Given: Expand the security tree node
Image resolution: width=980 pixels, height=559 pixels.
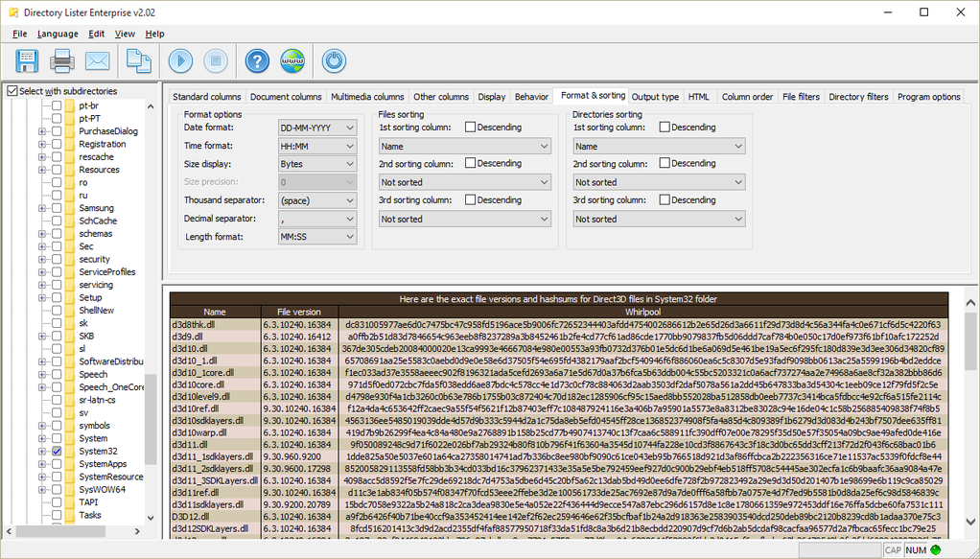Looking at the screenshot, I should tap(42, 259).
